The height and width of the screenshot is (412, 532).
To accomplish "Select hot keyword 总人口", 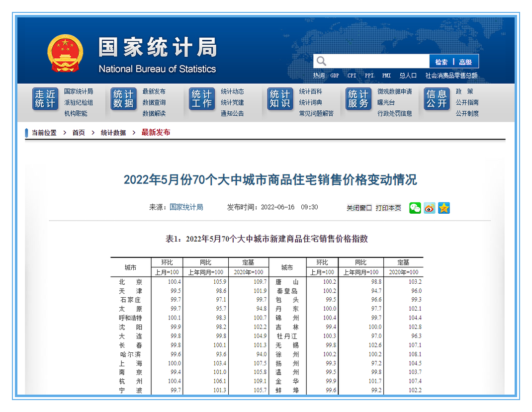I will click(x=408, y=76).
